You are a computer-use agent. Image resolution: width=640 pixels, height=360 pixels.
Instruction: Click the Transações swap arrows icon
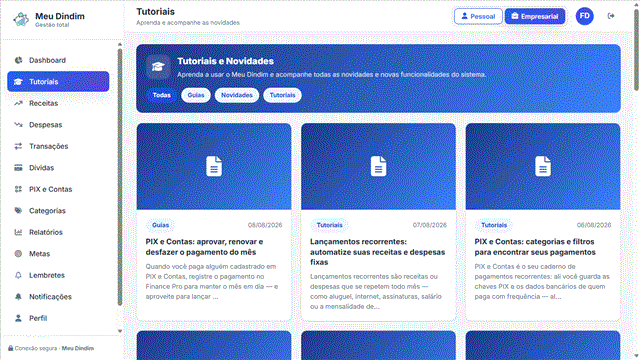[18, 146]
